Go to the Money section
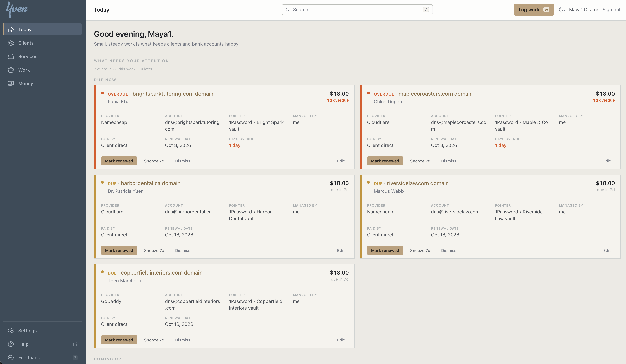Image resolution: width=626 pixels, height=364 pixels. tap(42, 83)
